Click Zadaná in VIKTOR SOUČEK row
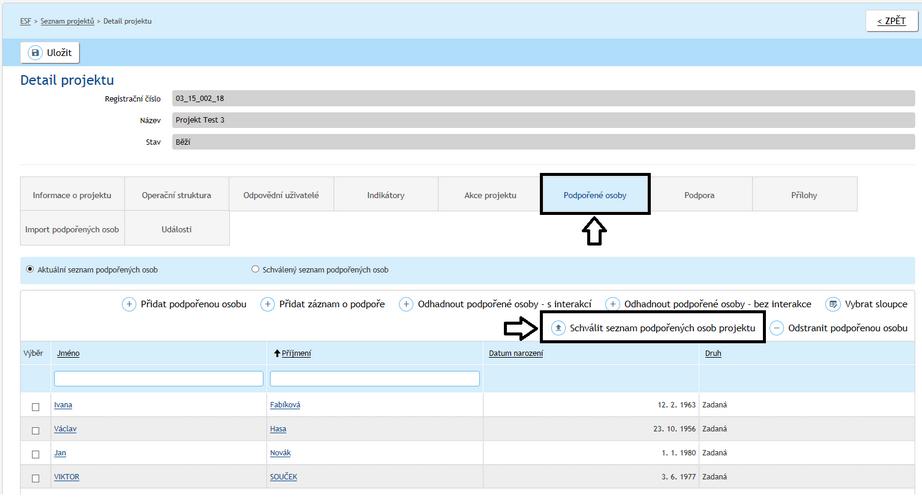Image resolution: width=922 pixels, height=503 pixels. pyautogui.click(x=714, y=477)
